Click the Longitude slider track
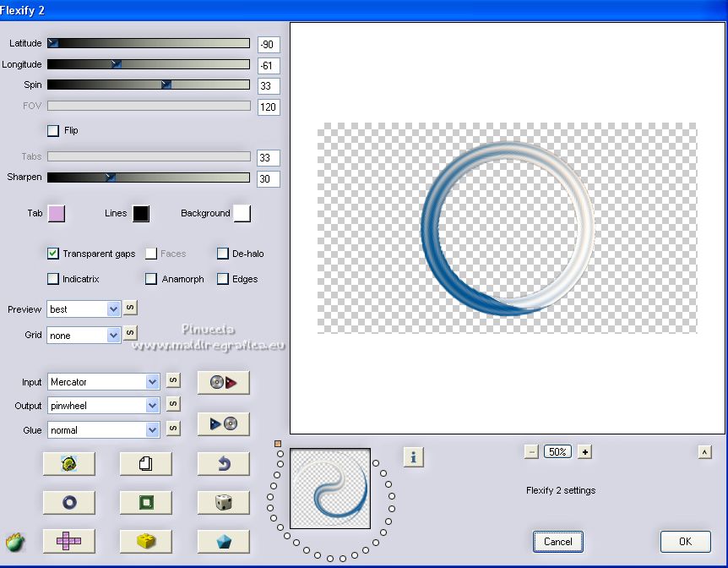Viewport: 728px width, 568px height. point(149,64)
